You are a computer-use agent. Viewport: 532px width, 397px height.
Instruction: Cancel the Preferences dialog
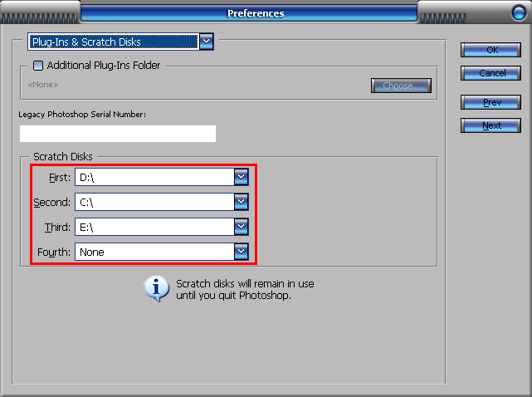(491, 73)
